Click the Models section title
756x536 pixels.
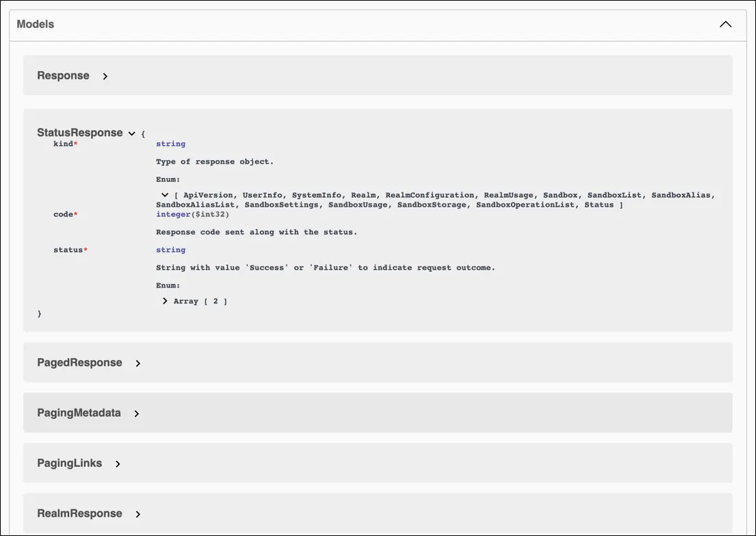click(34, 23)
